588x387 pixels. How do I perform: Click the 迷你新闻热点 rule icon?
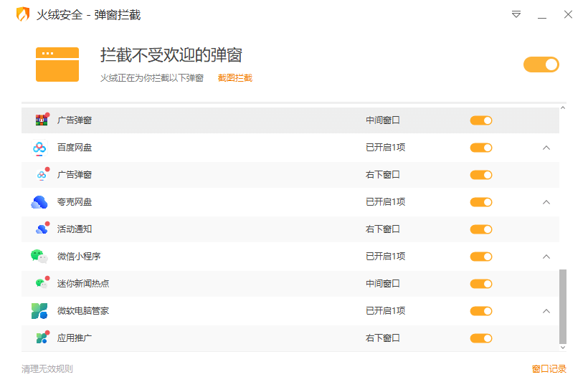click(x=42, y=284)
